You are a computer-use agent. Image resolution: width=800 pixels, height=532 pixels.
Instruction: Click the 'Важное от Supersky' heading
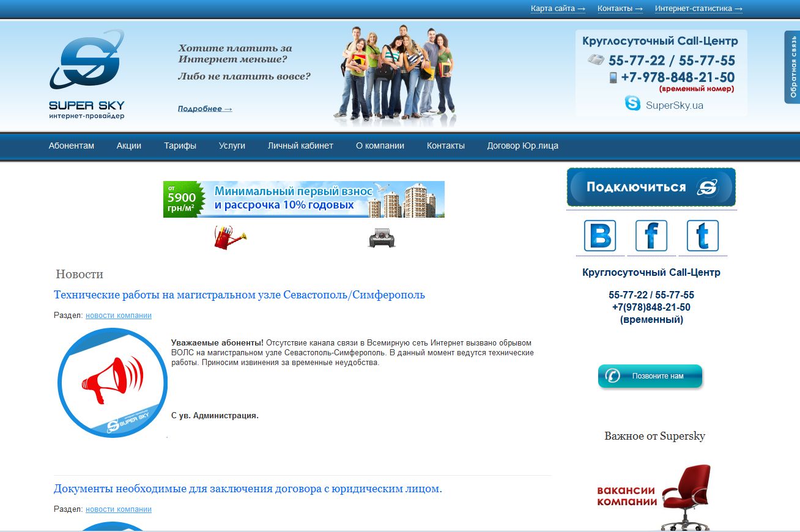coord(655,436)
